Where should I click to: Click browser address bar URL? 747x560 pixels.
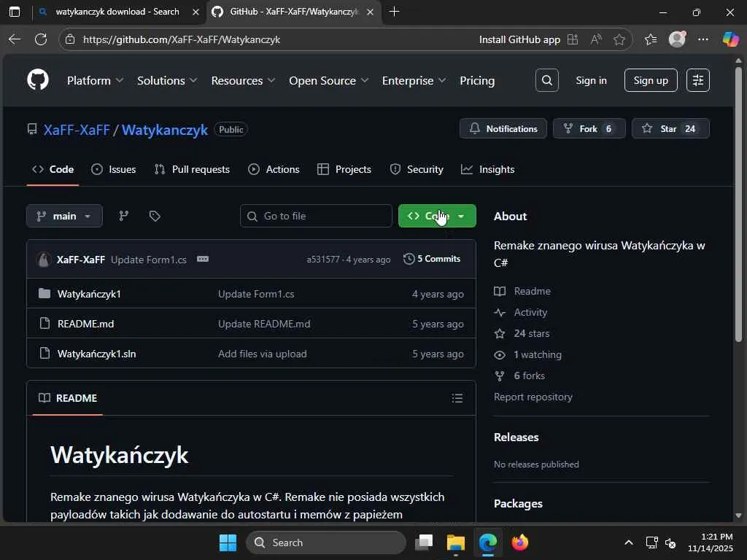coord(182,39)
